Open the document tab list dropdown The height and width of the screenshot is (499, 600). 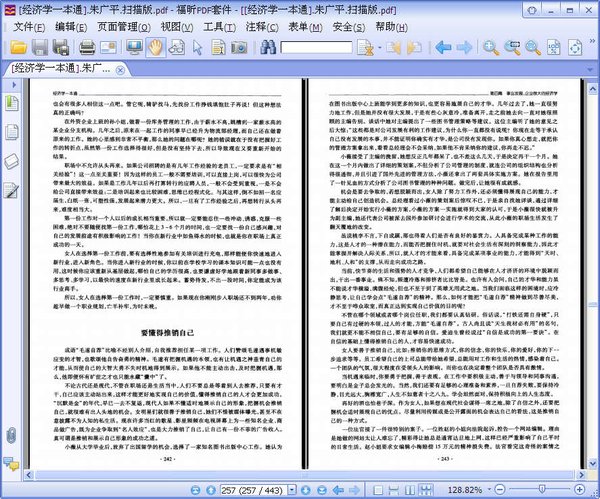pos(590,70)
